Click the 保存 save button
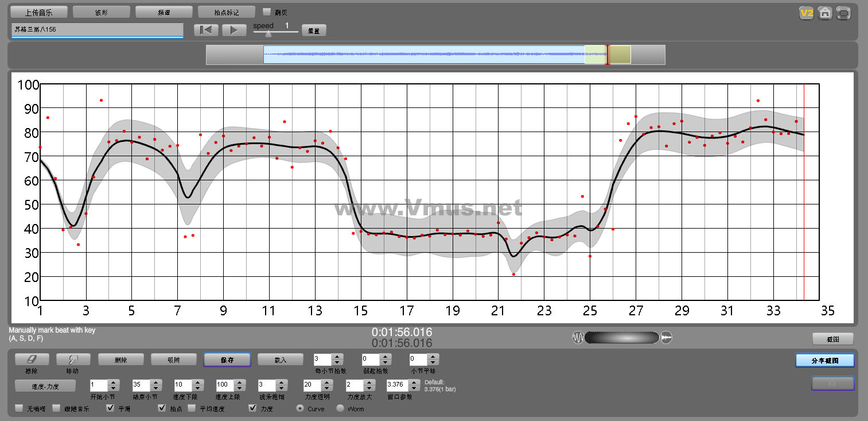The image size is (868, 421). [227, 360]
